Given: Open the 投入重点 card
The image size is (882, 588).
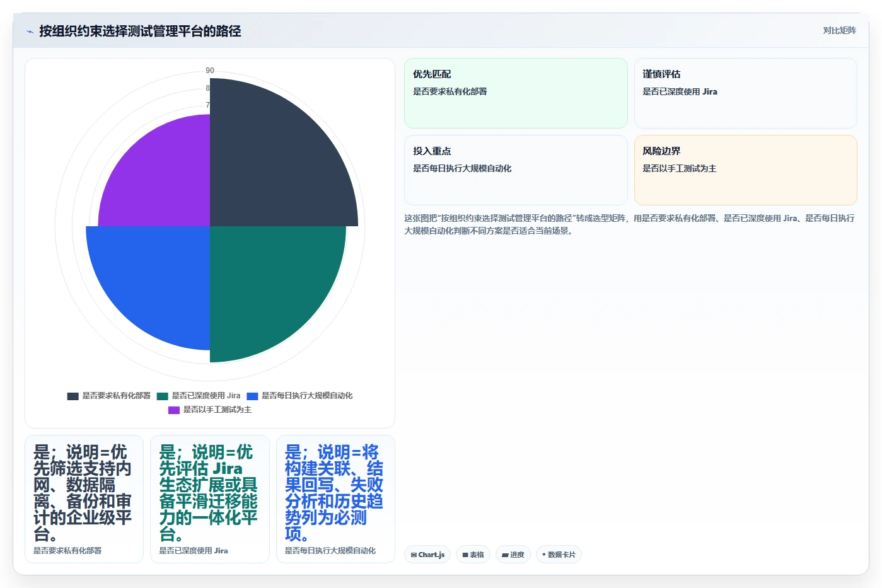Looking at the screenshot, I should (516, 170).
